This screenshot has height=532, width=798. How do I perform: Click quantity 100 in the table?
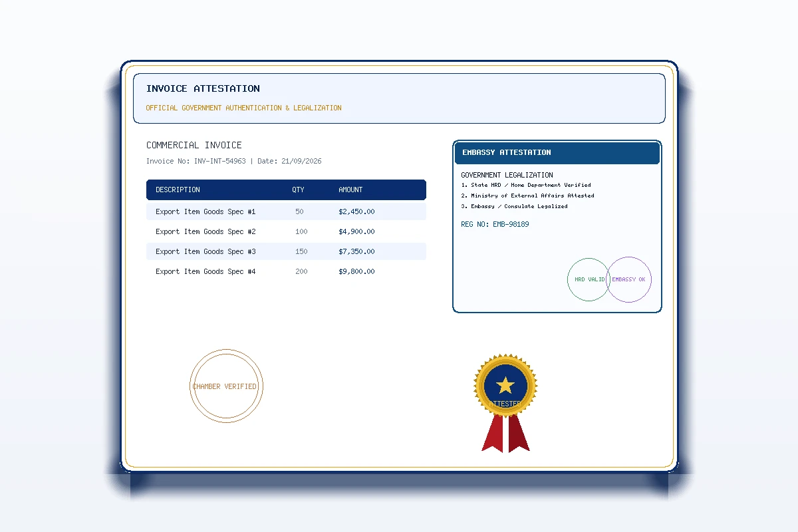(x=301, y=231)
